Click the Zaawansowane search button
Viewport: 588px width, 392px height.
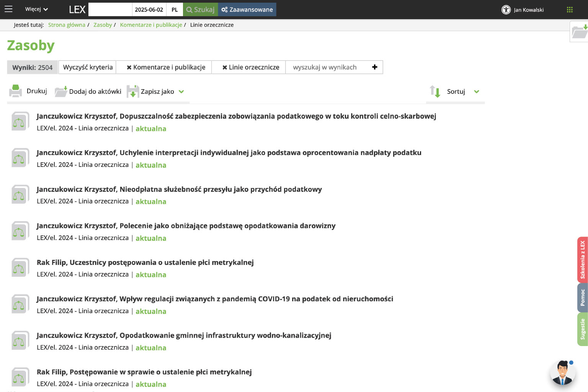(247, 10)
